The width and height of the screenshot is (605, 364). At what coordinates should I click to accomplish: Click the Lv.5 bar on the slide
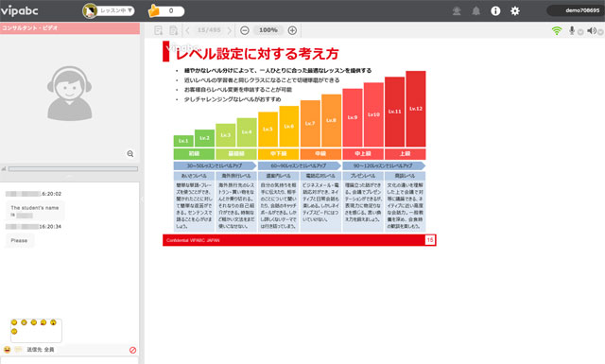coord(268,129)
